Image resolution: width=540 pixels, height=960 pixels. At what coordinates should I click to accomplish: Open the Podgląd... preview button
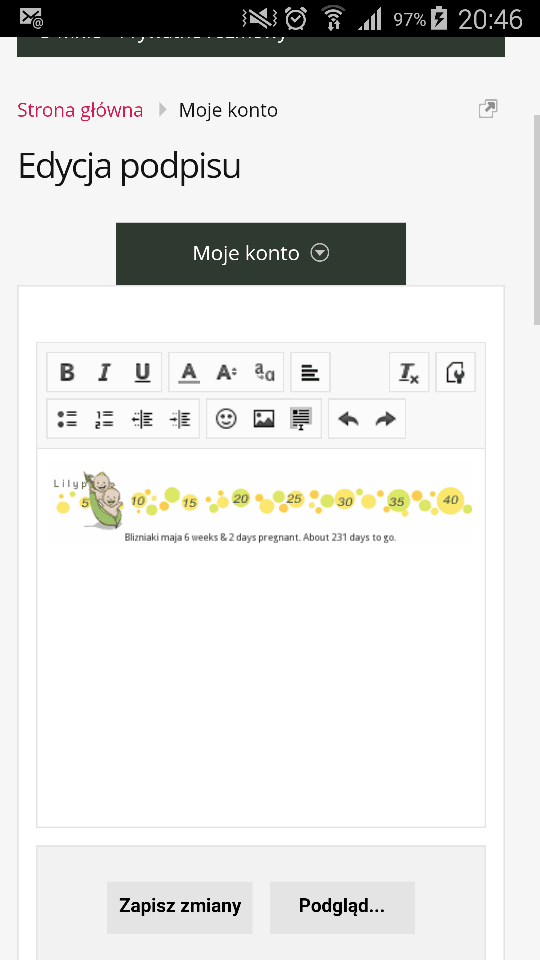pyautogui.click(x=342, y=907)
